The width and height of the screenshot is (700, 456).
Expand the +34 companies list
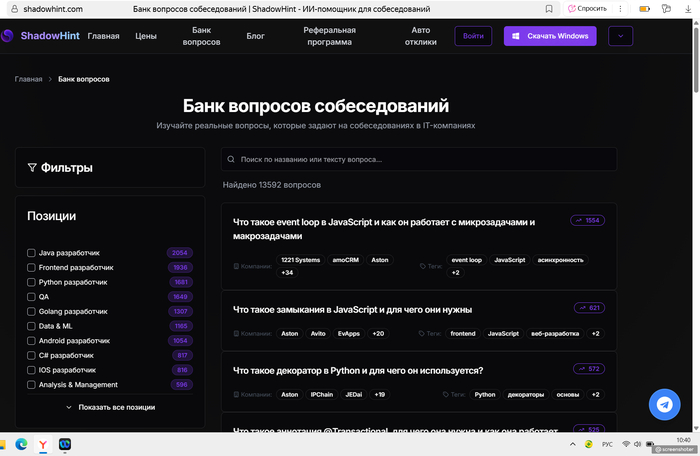(x=287, y=272)
